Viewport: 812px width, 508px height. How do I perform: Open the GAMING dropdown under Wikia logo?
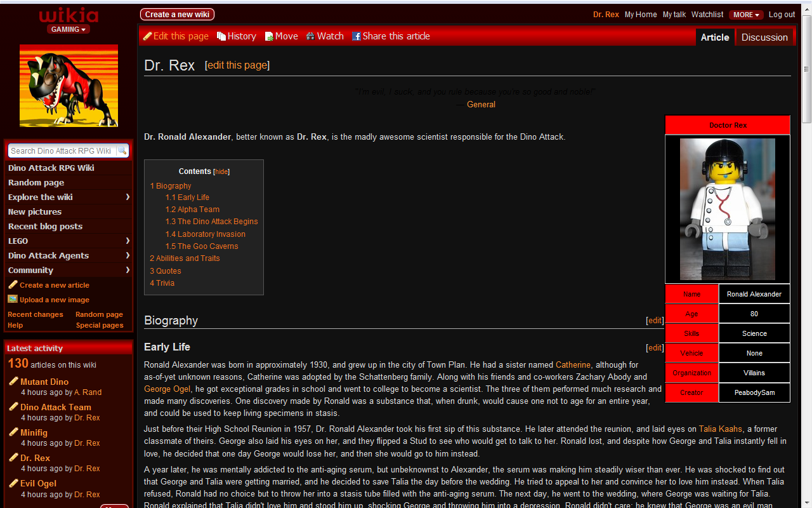point(68,29)
